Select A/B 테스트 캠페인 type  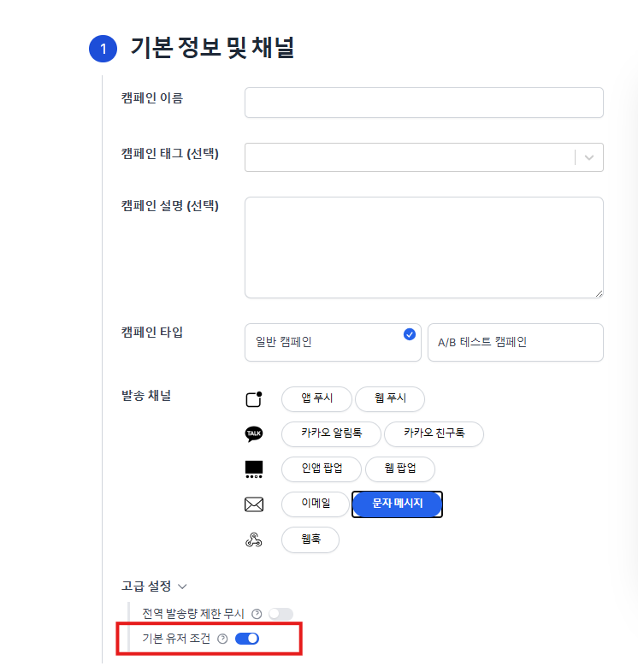tap(516, 343)
